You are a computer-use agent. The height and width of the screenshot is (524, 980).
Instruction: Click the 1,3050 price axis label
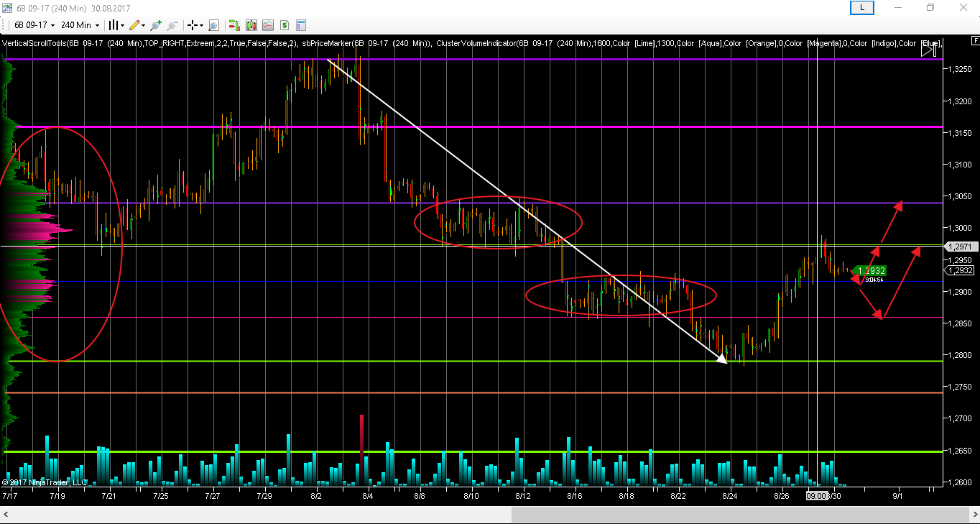tap(961, 196)
